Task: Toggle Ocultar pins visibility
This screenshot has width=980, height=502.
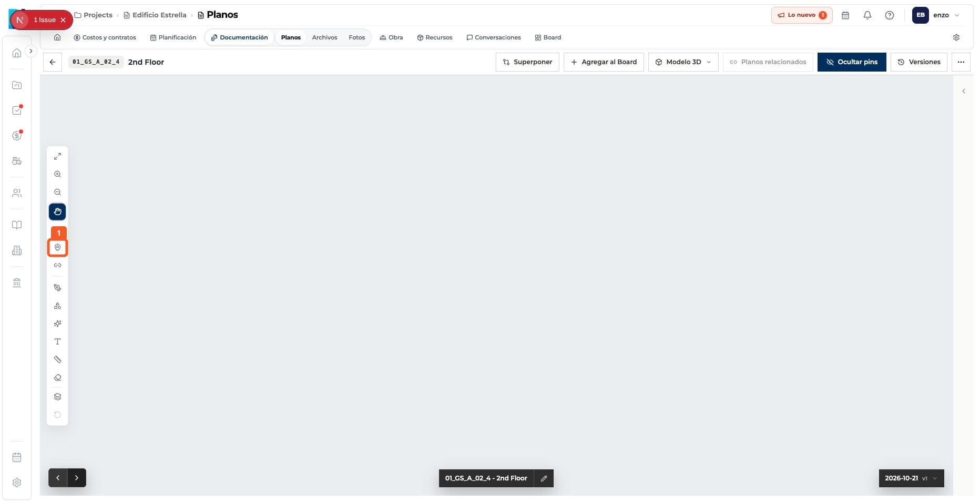Action: tap(851, 62)
